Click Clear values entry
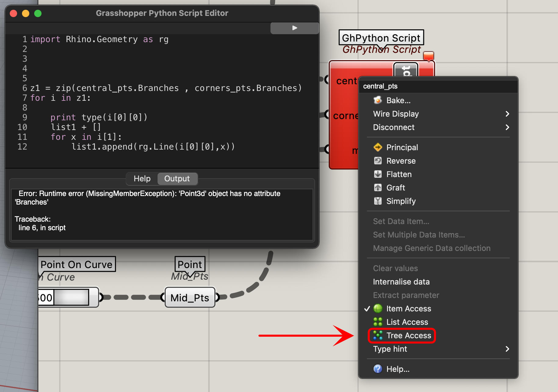 438,268
